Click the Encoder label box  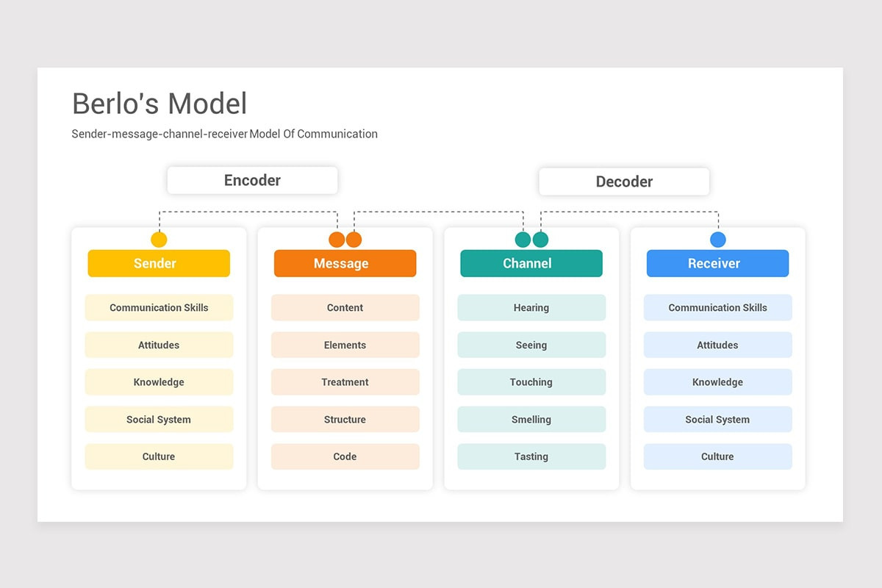click(x=252, y=180)
